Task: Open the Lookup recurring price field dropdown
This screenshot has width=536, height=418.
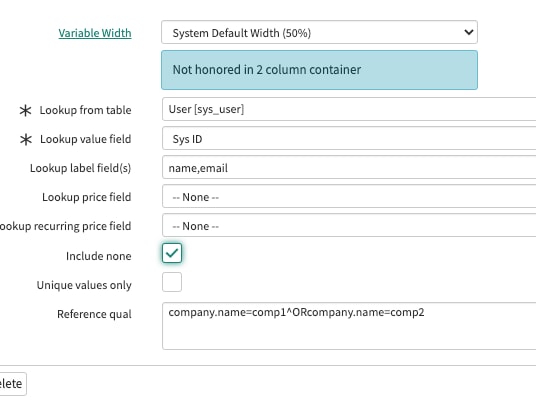Action: point(349,226)
